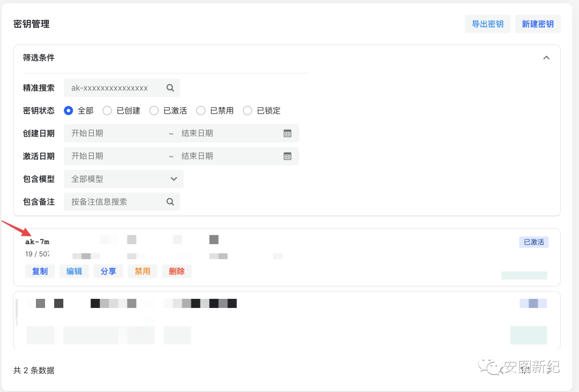Click 编辑 for the ak-7m key
Image resolution: width=579 pixels, height=392 pixels.
tap(74, 272)
